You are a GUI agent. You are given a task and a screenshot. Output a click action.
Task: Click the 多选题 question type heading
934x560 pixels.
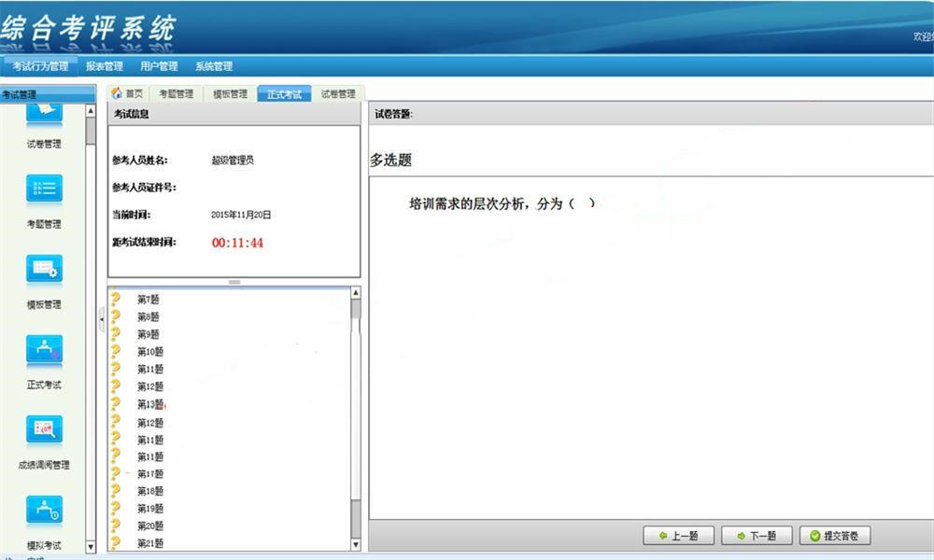tap(390, 161)
